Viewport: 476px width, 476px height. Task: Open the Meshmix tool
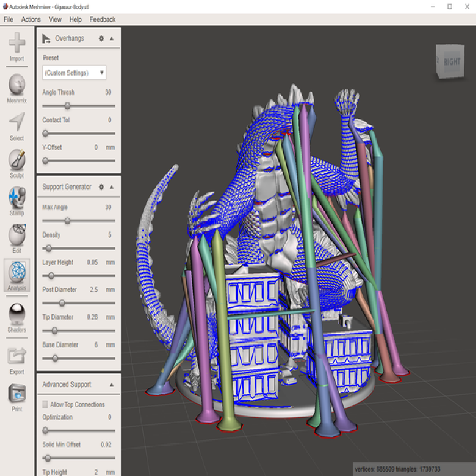[x=17, y=84]
